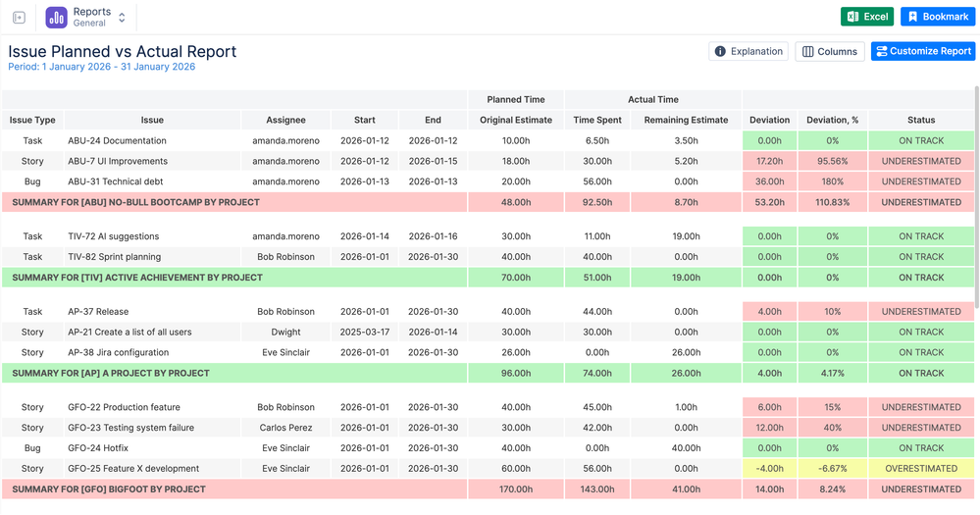Click the Remaining Estimate column header
Viewport: 980px width, 515px height.
[686, 120]
